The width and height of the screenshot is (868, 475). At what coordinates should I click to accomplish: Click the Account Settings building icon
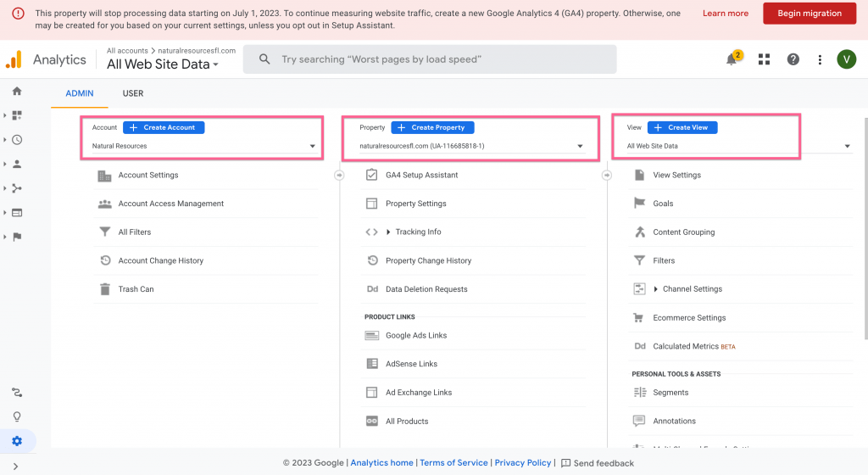pyautogui.click(x=104, y=176)
